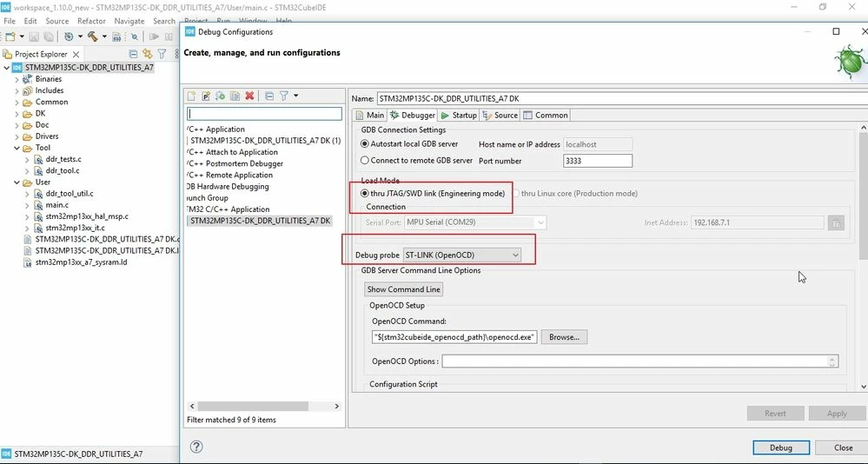
Task: Click the Close button
Action: click(x=843, y=447)
